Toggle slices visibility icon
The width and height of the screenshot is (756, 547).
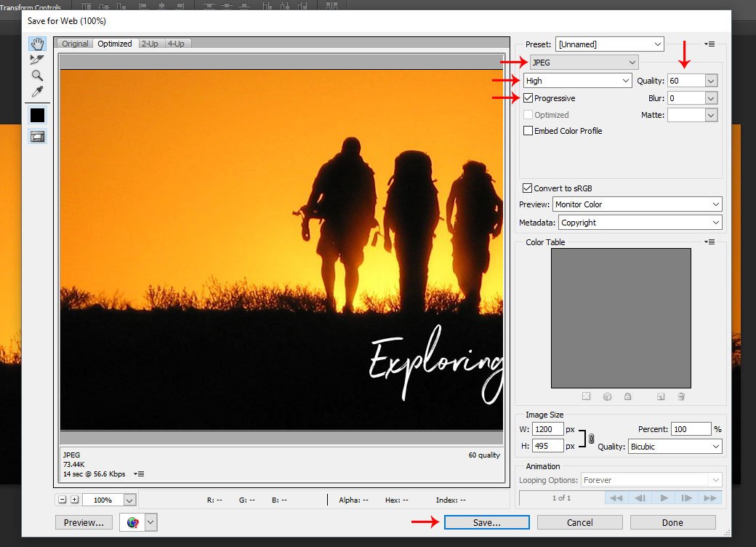point(37,137)
